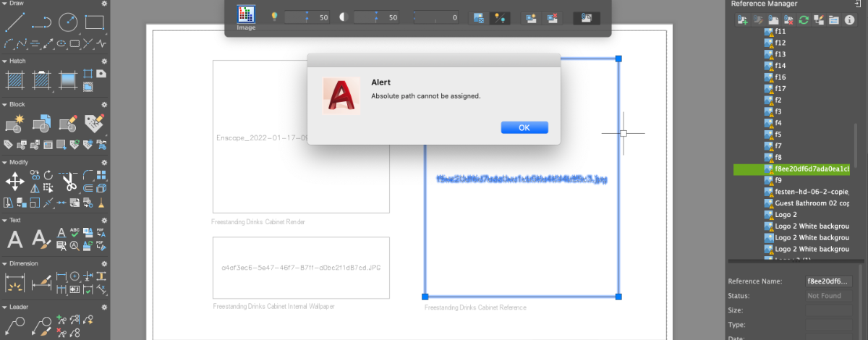Click the a4df3ec6 JPG image frame text
Viewport: 868px width, 340px height.
pyautogui.click(x=301, y=268)
